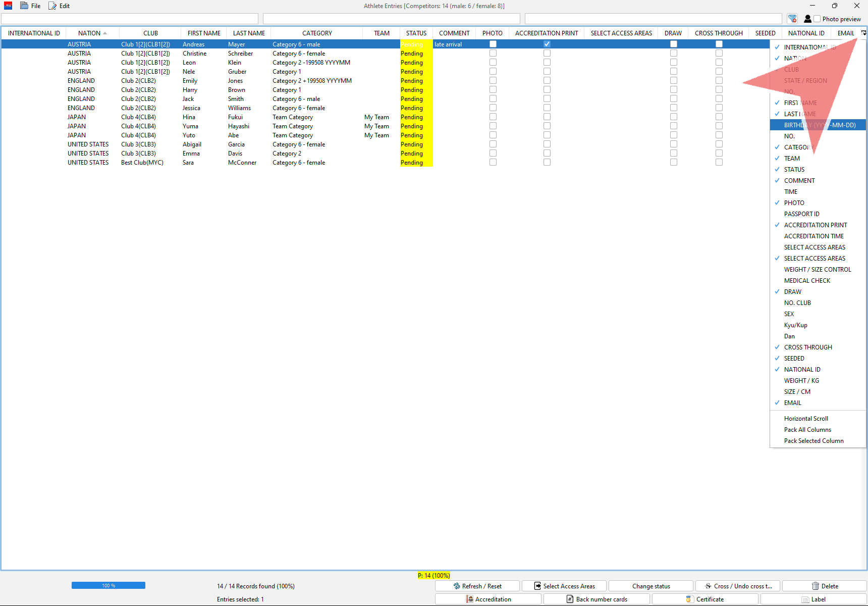Enable the Photo preview checkbox
This screenshot has height=606, width=868.
pyautogui.click(x=817, y=19)
